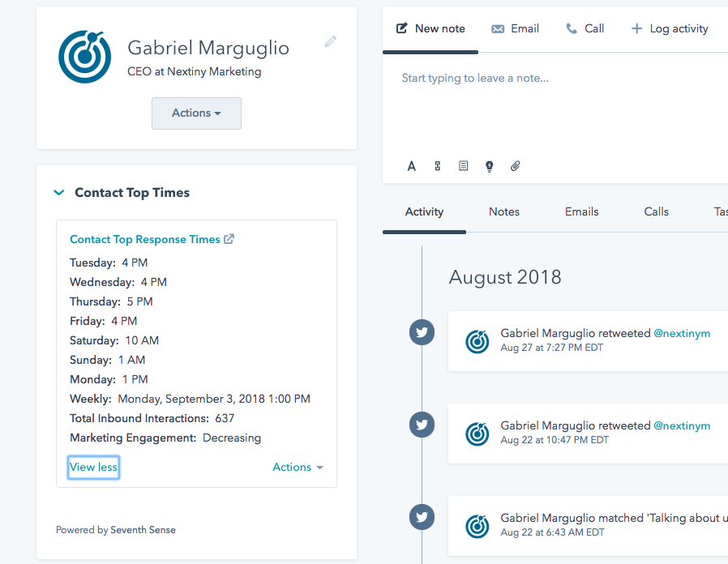Click Aug 22 at 10:47 PM EDT timestamp
The height and width of the screenshot is (564, 728).
(555, 440)
